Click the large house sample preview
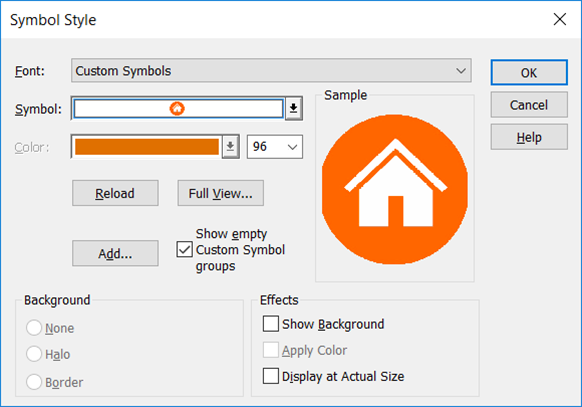 [395, 189]
